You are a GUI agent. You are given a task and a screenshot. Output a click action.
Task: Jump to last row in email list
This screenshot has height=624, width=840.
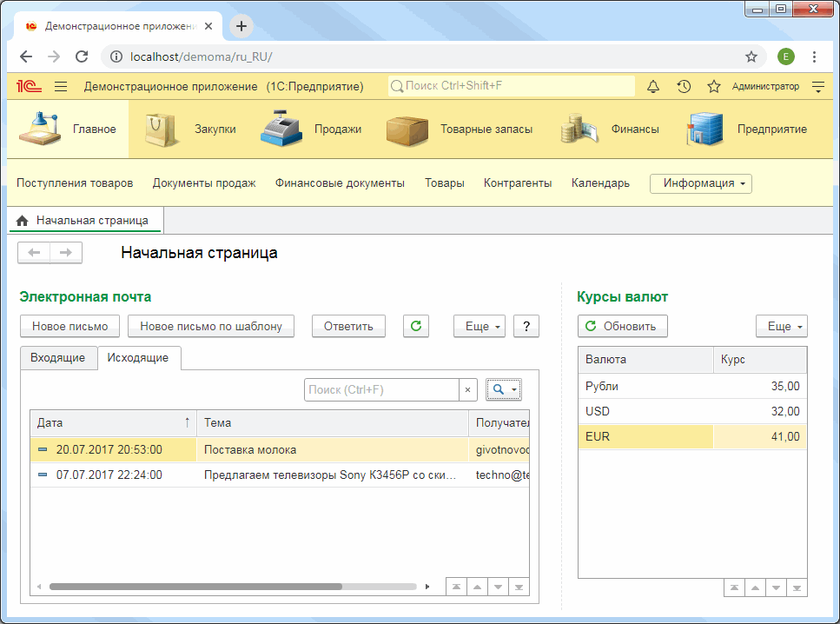pos(519,587)
